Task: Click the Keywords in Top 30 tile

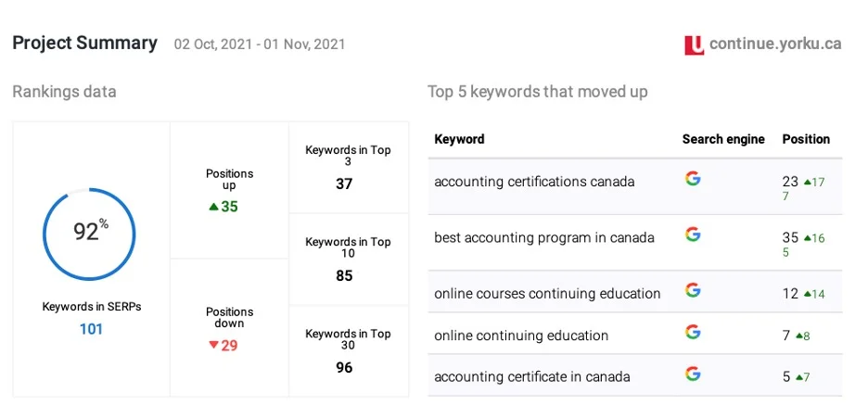Action: (349, 350)
